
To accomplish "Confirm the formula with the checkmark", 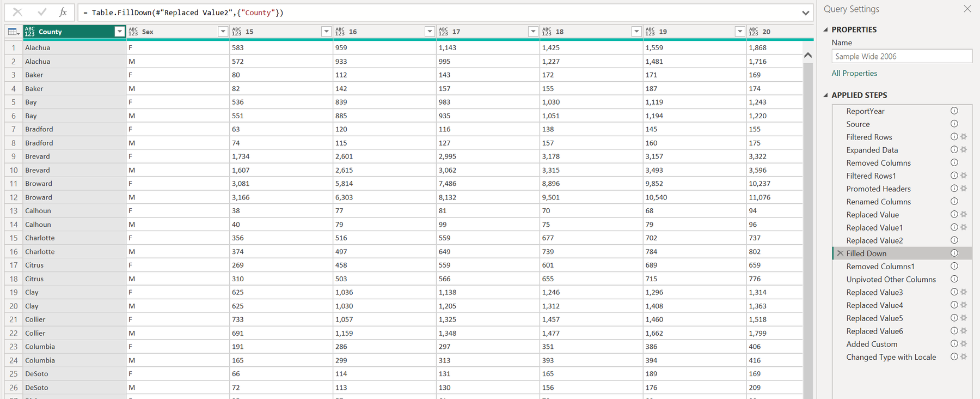I will [x=42, y=12].
